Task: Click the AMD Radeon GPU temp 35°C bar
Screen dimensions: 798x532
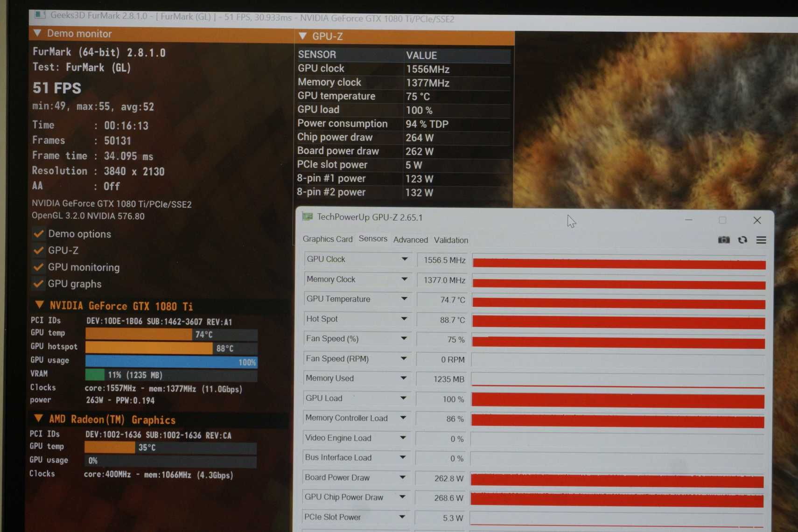Action: coord(170,448)
